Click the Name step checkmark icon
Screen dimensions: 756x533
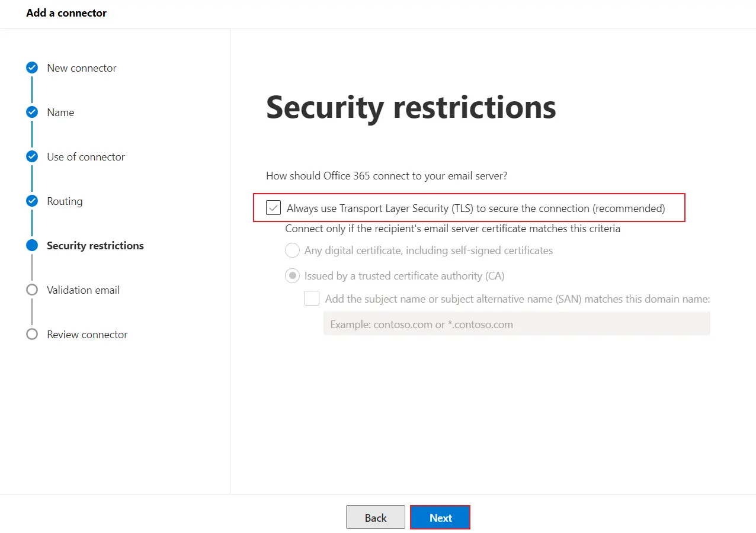coord(32,112)
